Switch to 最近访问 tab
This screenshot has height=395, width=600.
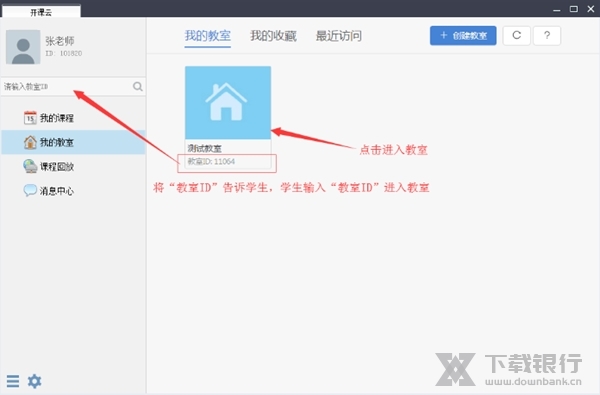coord(339,36)
